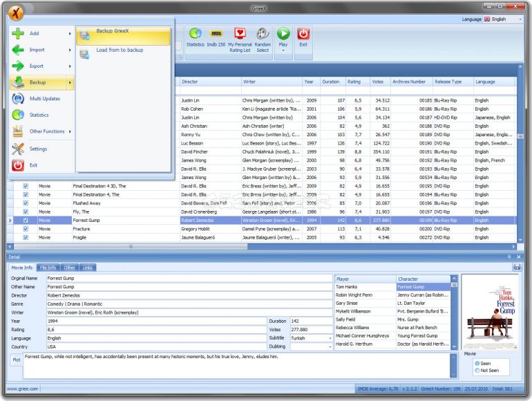Click the GrieeX orange application orb button
The image size is (532, 401).
tap(16, 13)
